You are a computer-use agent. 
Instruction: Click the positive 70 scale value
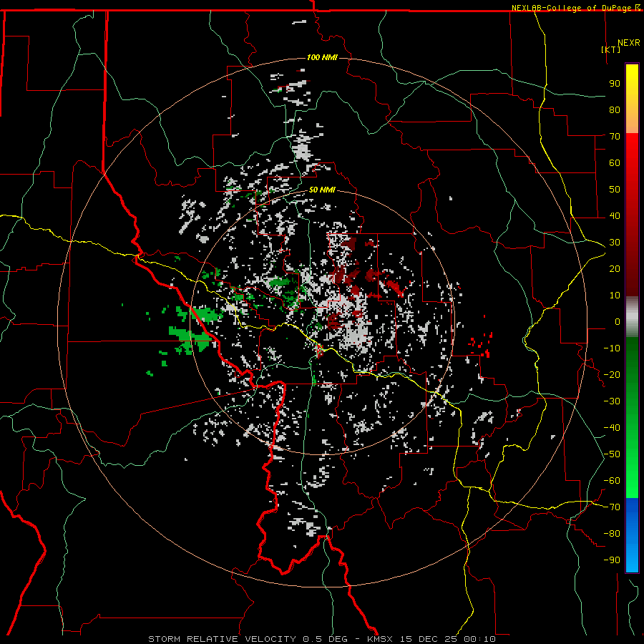pos(615,137)
